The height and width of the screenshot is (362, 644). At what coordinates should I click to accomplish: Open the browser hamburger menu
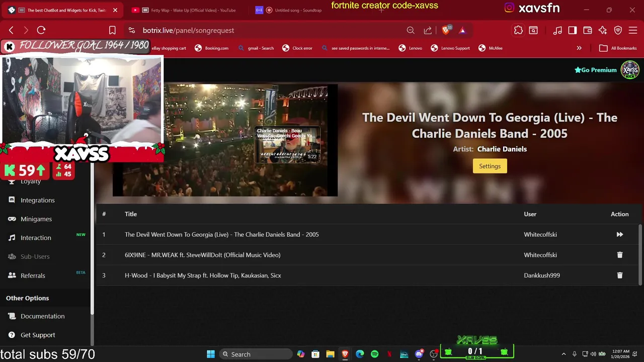click(633, 30)
